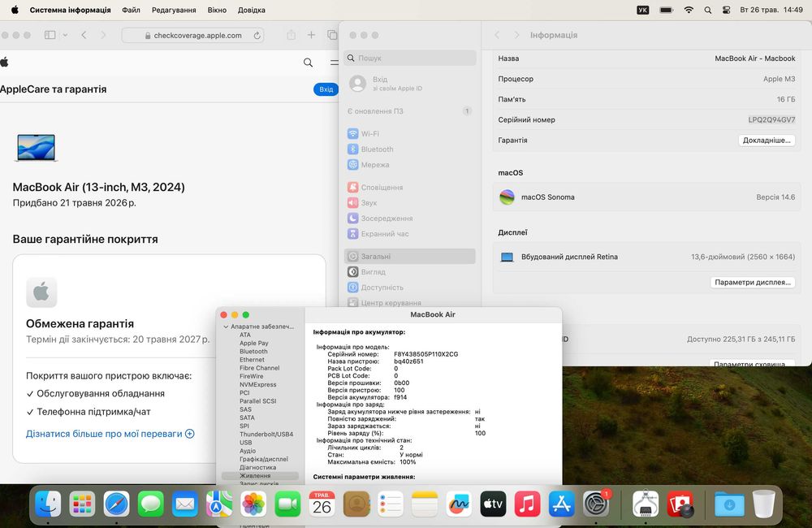
Task: Select Графіка/дисплеї in hardware tree
Action: [264, 459]
